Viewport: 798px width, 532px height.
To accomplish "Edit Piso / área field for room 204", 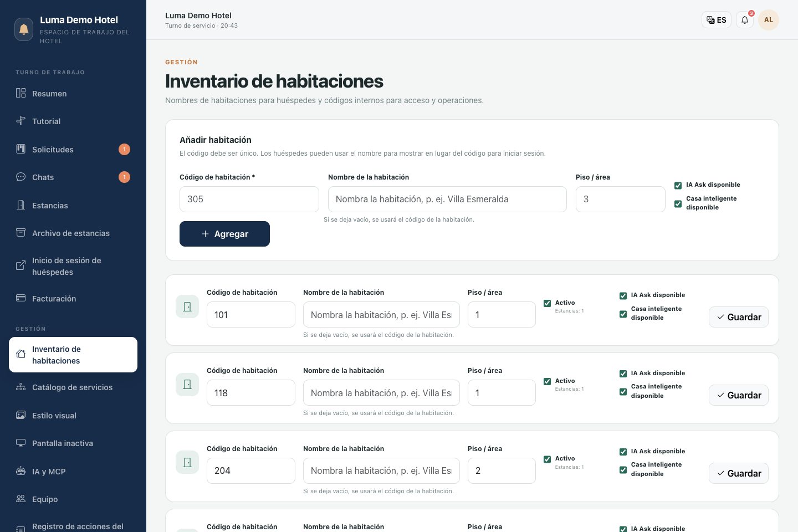I will click(502, 470).
